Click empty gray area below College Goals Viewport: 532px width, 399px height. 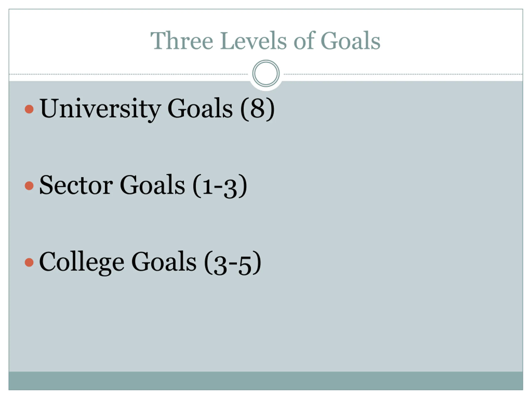266,325
